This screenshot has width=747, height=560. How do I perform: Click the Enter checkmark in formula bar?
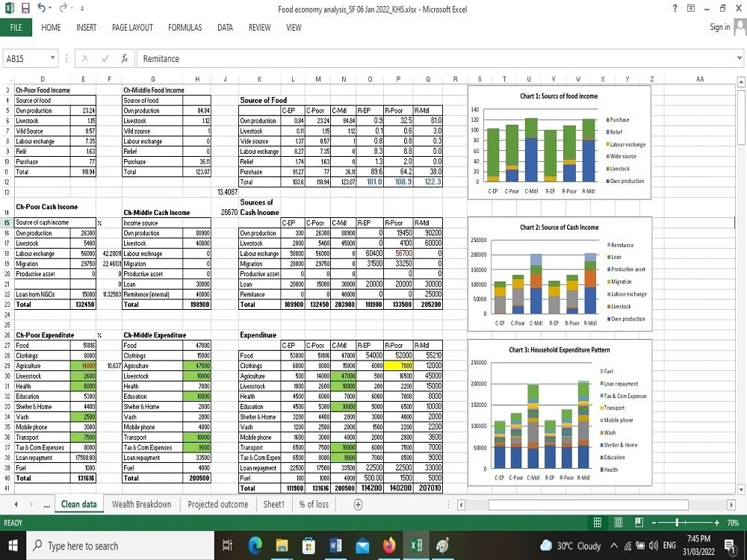[105, 58]
